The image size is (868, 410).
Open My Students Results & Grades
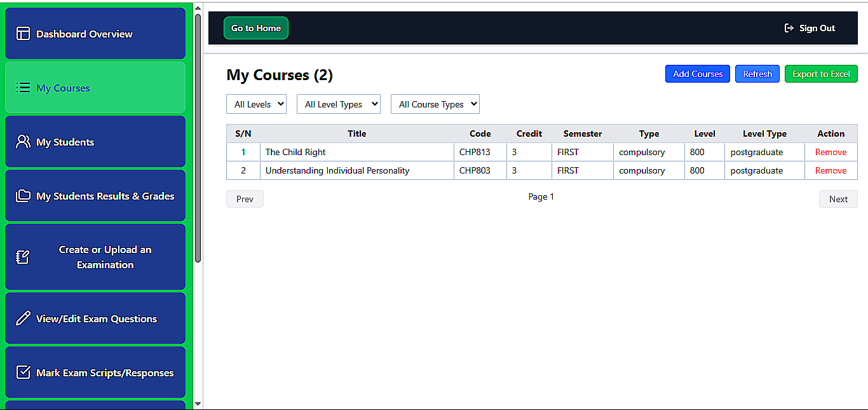95,196
